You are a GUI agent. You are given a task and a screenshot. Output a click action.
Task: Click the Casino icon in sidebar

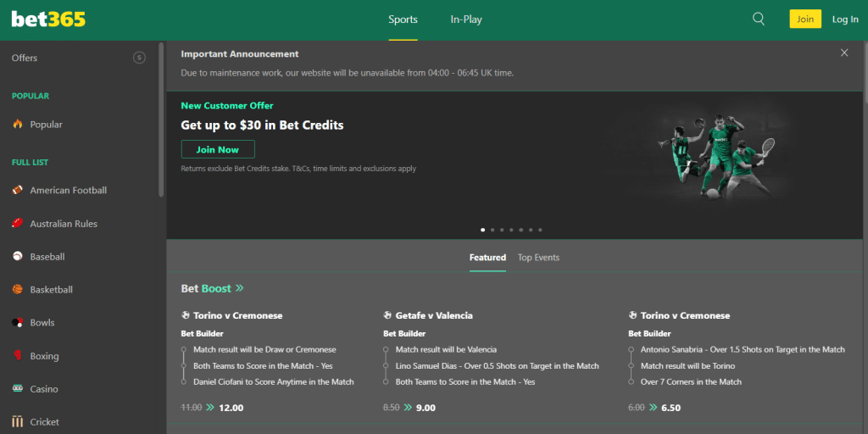[x=18, y=389]
